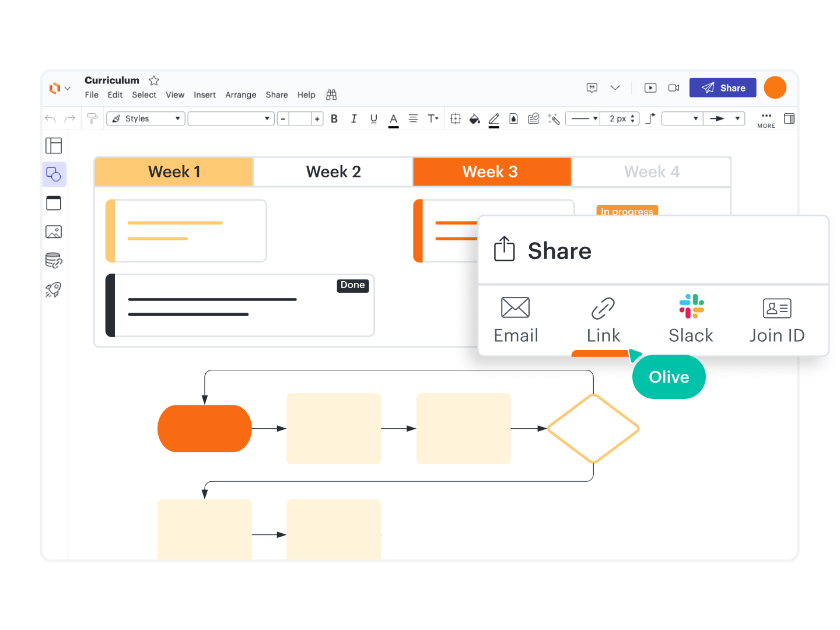Open the Styles dropdown
The height and width of the screenshot is (630, 840).
145,118
